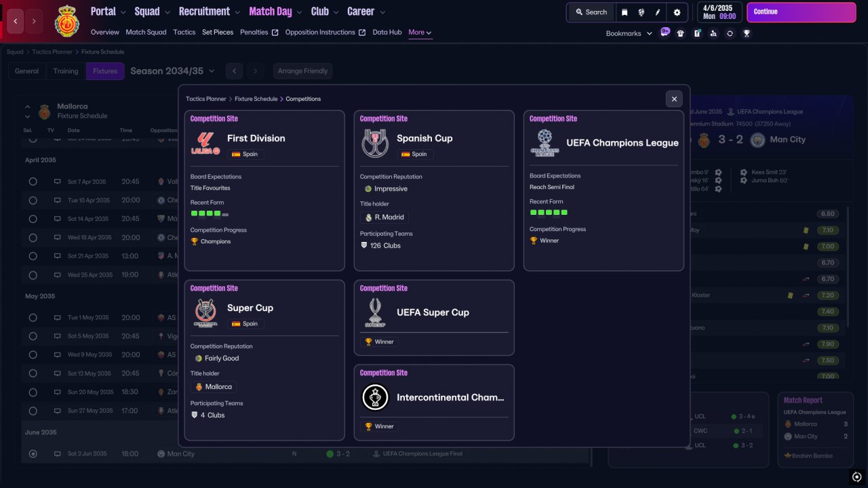Open the Season 2034/35 selector

(x=172, y=70)
